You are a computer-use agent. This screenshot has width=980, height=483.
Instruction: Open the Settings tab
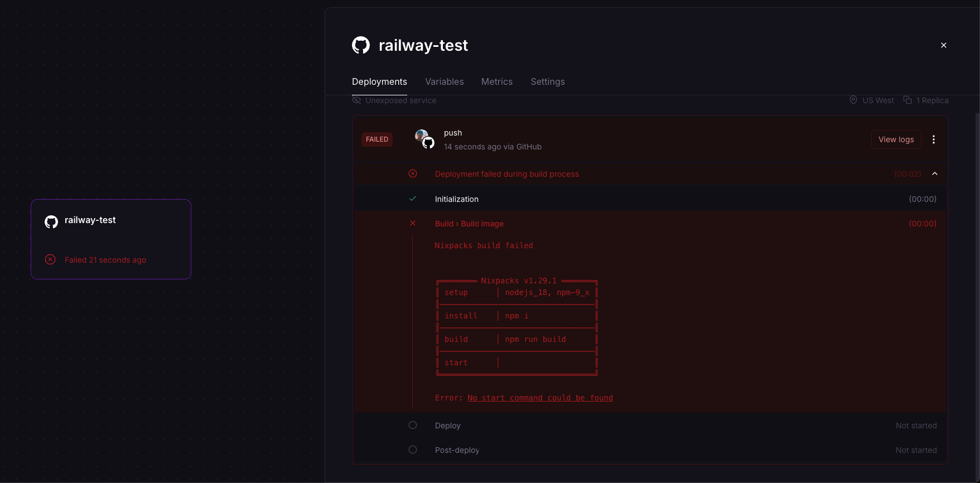(547, 81)
